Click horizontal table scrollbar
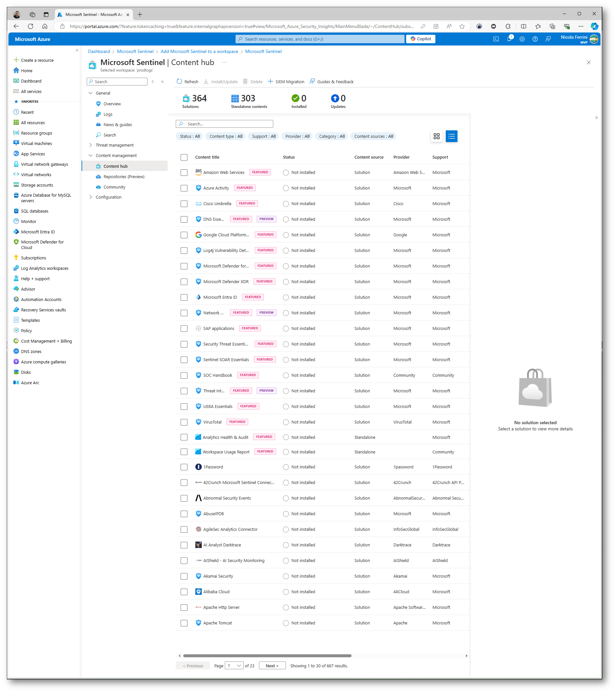Screen dimensions: 616x693 coord(267,655)
